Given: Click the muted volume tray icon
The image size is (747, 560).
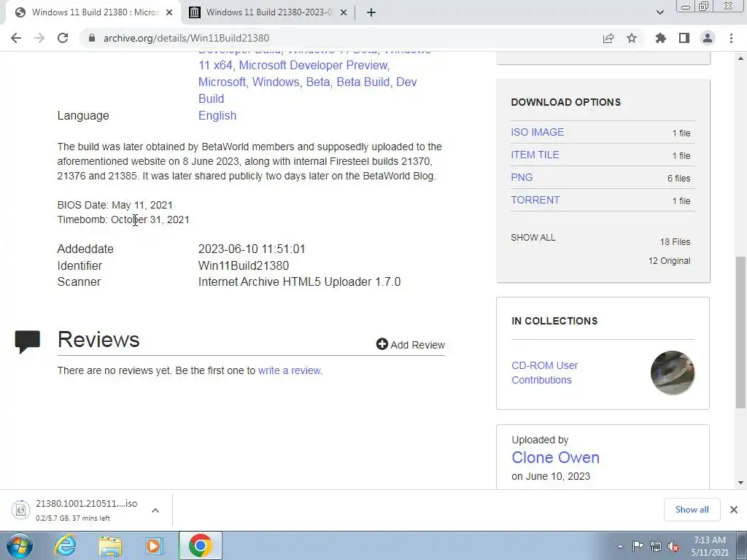Looking at the screenshot, I should coord(673,547).
